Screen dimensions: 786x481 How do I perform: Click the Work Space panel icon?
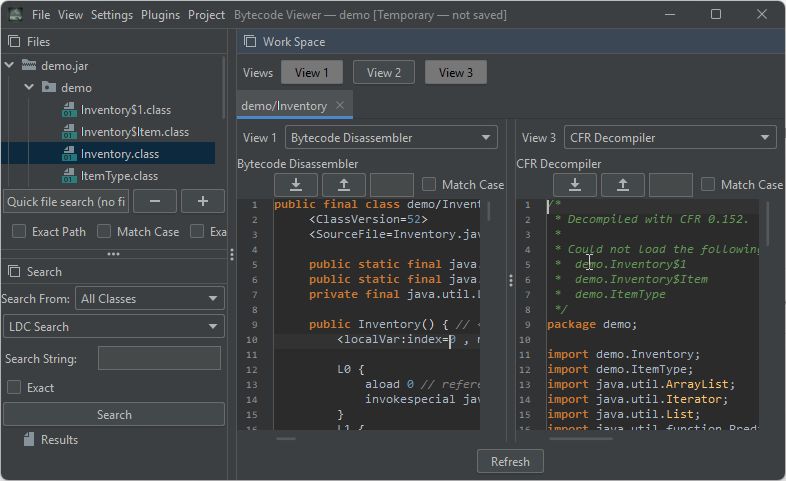(250, 42)
